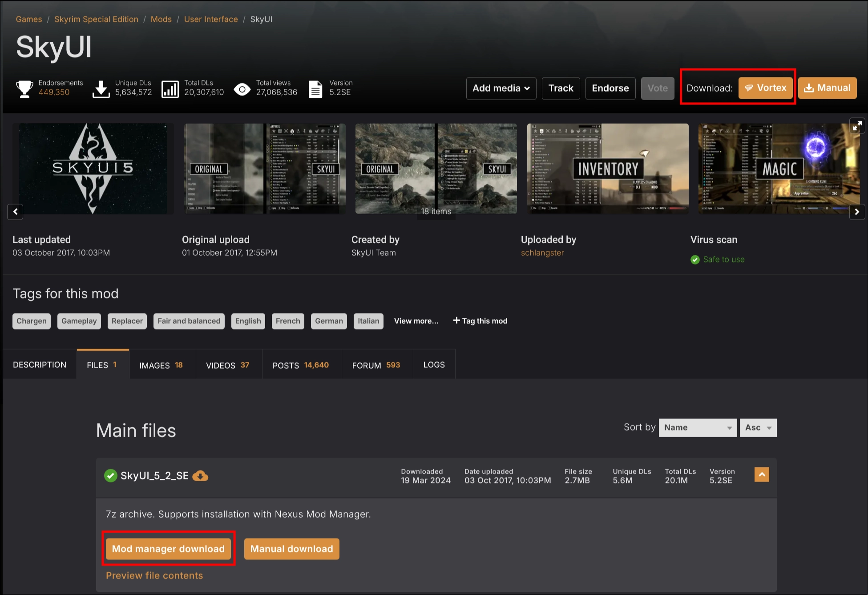Click the Total DLs bar chart icon
Viewport: 868px width, 595px height.
[170, 88]
